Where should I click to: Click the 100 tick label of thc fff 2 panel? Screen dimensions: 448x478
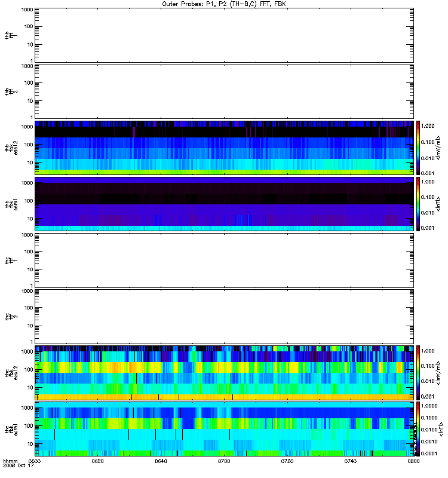[29, 308]
